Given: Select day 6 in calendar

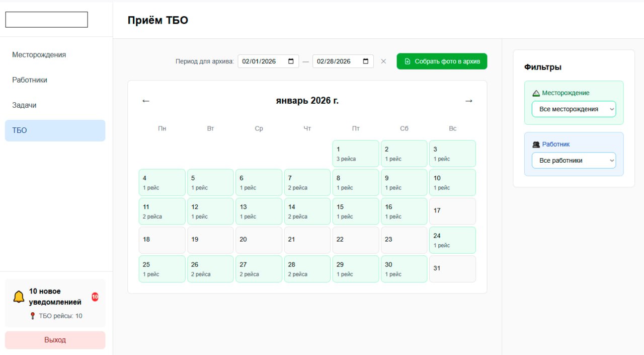Looking at the screenshot, I should (259, 182).
